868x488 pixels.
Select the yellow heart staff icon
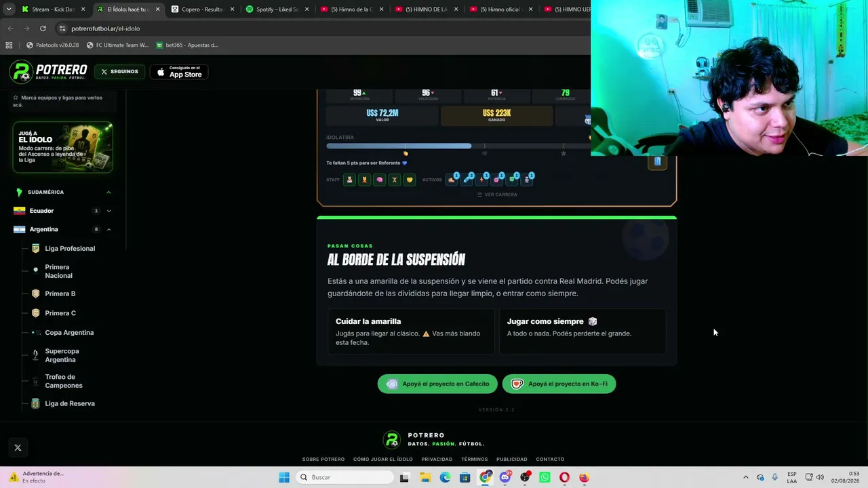point(410,180)
